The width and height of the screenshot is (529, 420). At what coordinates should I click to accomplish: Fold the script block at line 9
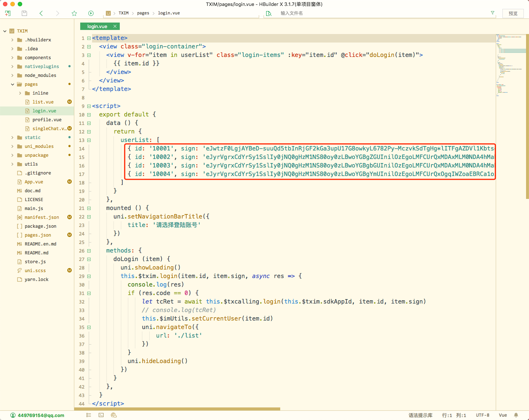point(89,106)
